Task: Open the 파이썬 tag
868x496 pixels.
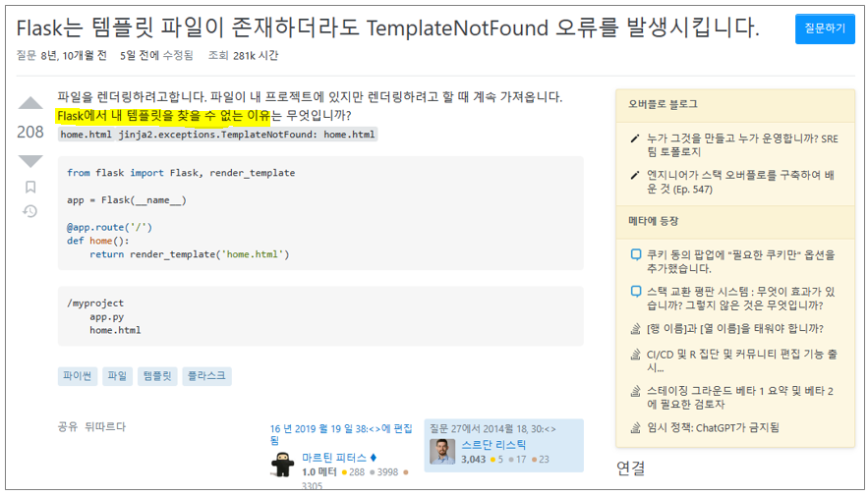Action: click(78, 376)
